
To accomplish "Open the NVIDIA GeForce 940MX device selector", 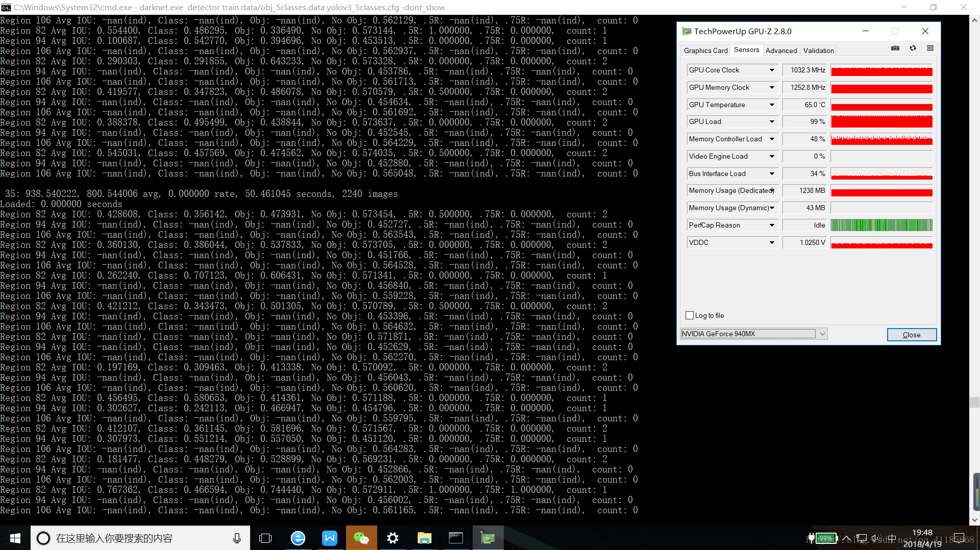I will point(753,334).
